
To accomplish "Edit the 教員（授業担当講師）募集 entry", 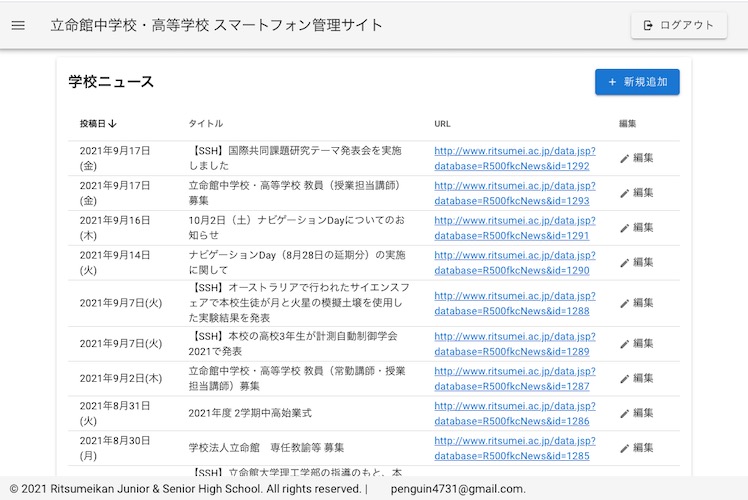I will tap(636, 193).
